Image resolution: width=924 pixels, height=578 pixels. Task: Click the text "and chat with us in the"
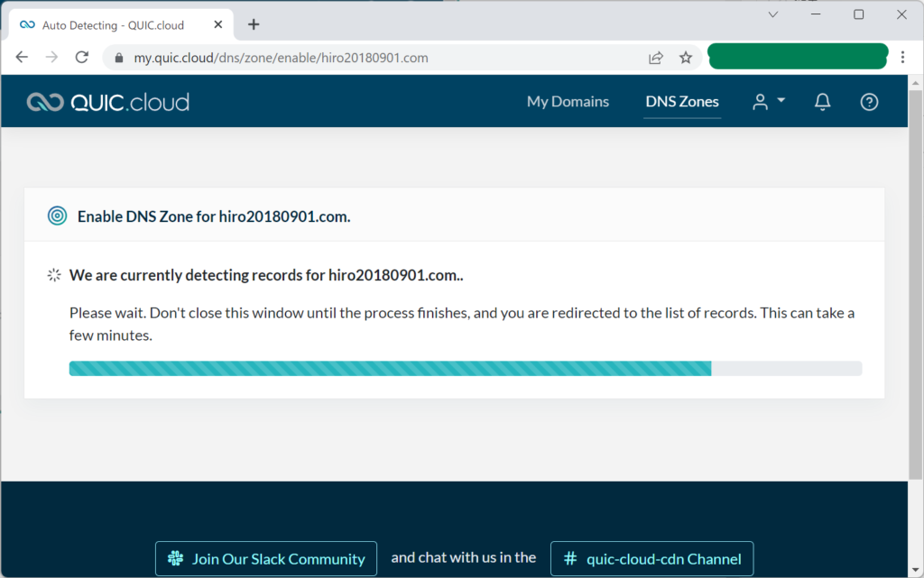pyautogui.click(x=463, y=557)
